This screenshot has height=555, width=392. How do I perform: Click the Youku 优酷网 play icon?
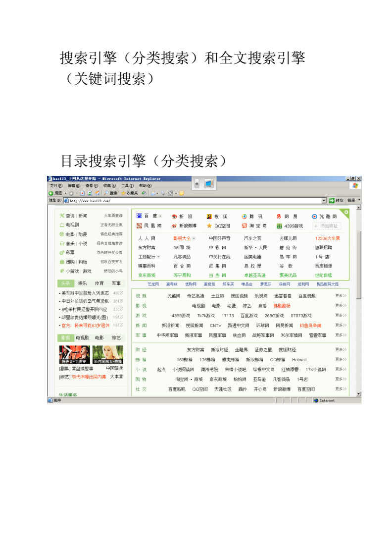point(314,216)
